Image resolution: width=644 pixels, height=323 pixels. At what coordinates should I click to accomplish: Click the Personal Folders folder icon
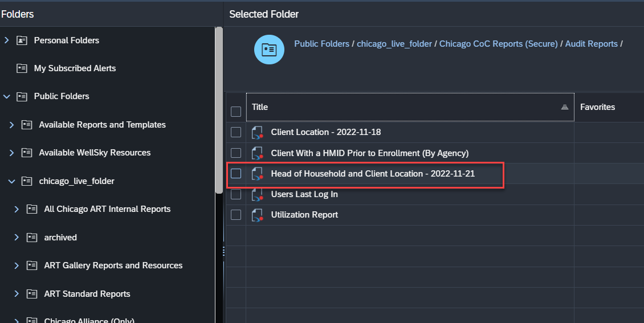[22, 40]
